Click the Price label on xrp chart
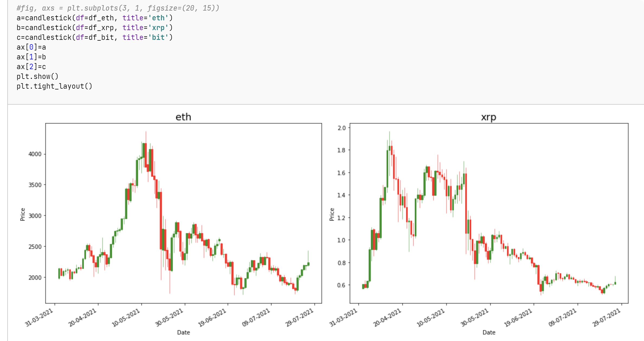This screenshot has width=644, height=341. (332, 214)
